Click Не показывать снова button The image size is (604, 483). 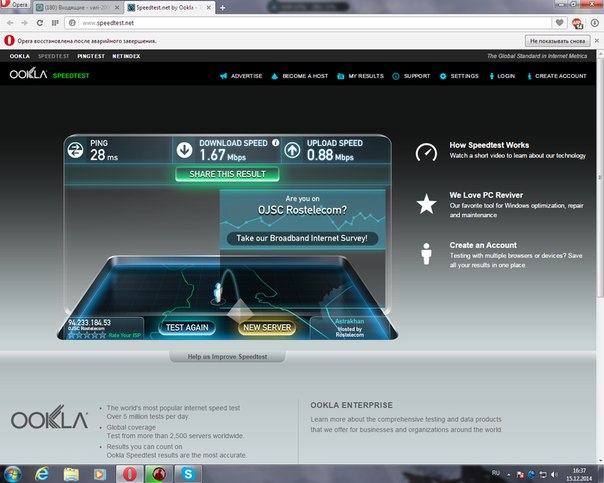[557, 41]
